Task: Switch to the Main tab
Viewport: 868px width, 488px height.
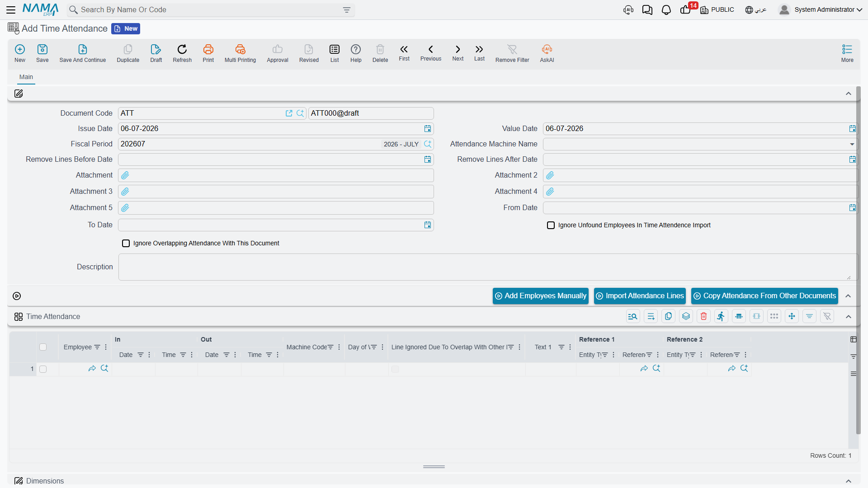Action: (x=26, y=77)
